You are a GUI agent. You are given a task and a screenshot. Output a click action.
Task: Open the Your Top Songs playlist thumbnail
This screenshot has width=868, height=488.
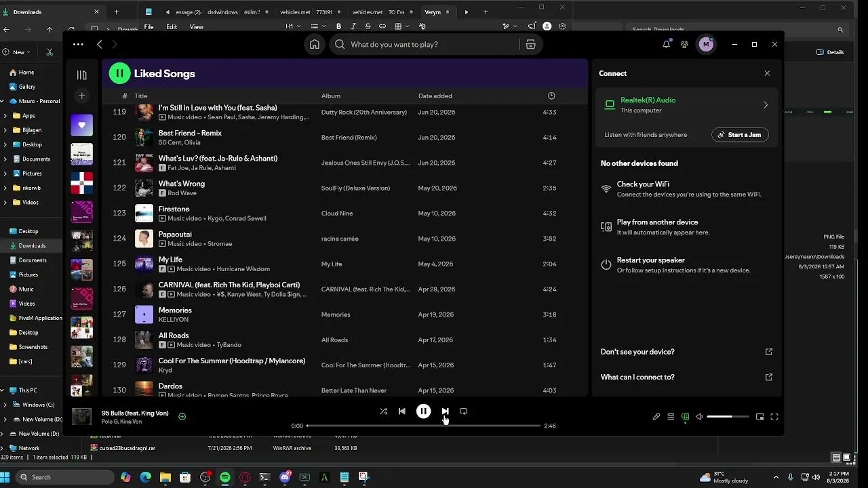tap(82, 154)
